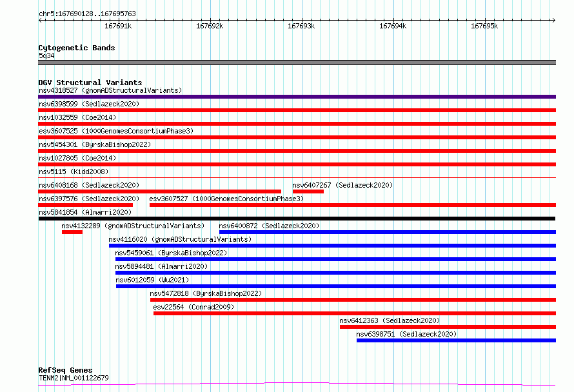Click the 167693k ruler position

(x=301, y=26)
